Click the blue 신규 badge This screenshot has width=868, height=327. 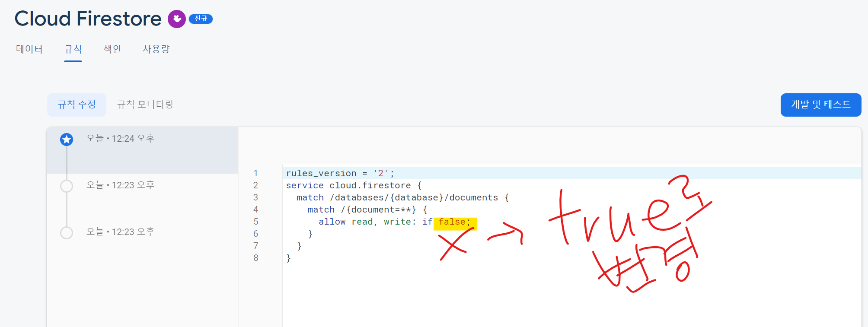pos(201,19)
